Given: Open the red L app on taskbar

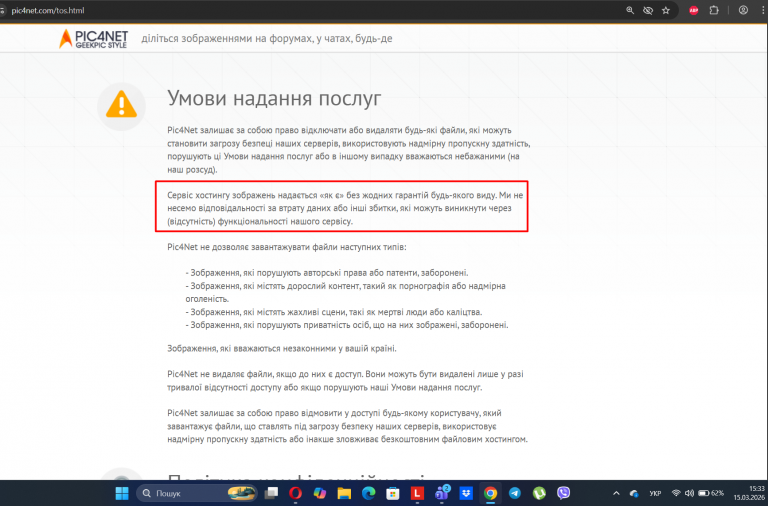Looking at the screenshot, I should (417, 493).
